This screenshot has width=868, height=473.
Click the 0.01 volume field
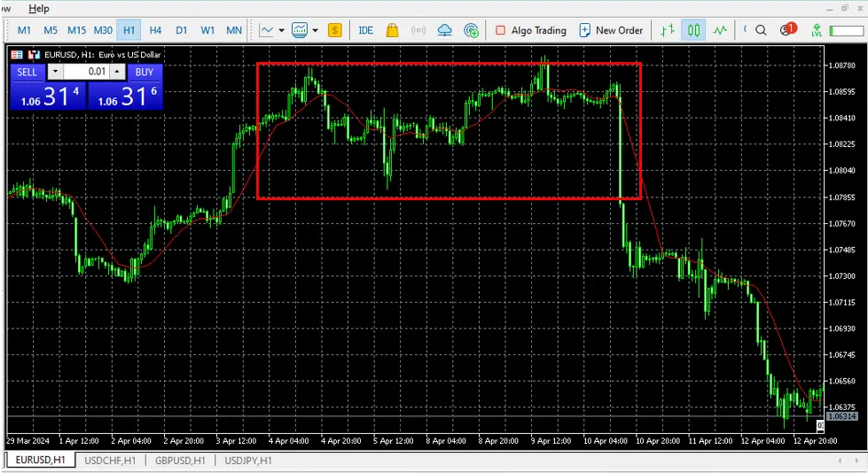tap(86, 72)
